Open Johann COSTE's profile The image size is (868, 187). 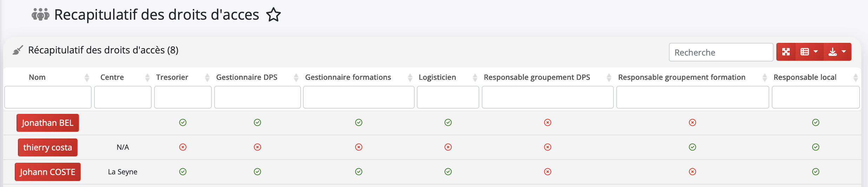tap(48, 172)
